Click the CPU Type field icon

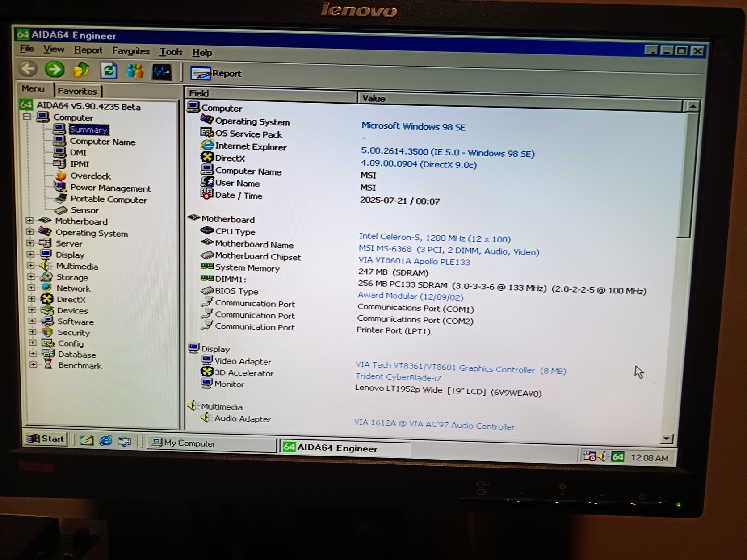point(207,230)
